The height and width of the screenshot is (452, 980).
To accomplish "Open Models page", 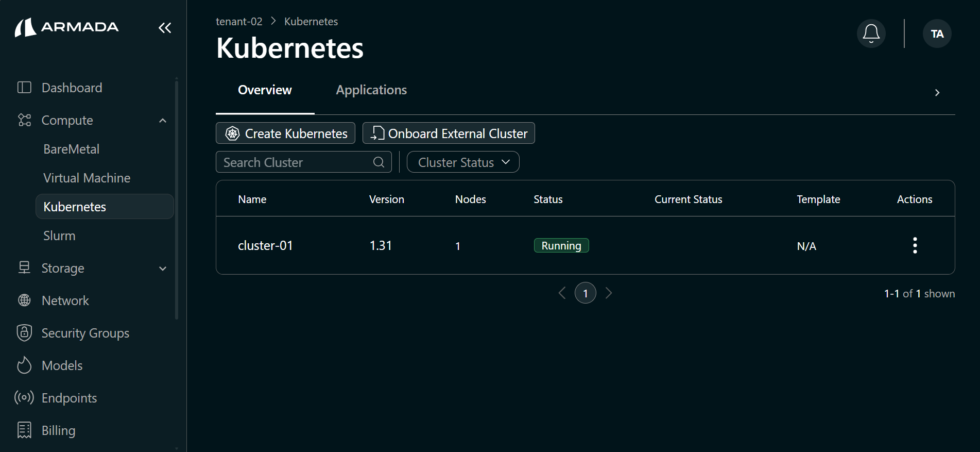I will coord(62,365).
